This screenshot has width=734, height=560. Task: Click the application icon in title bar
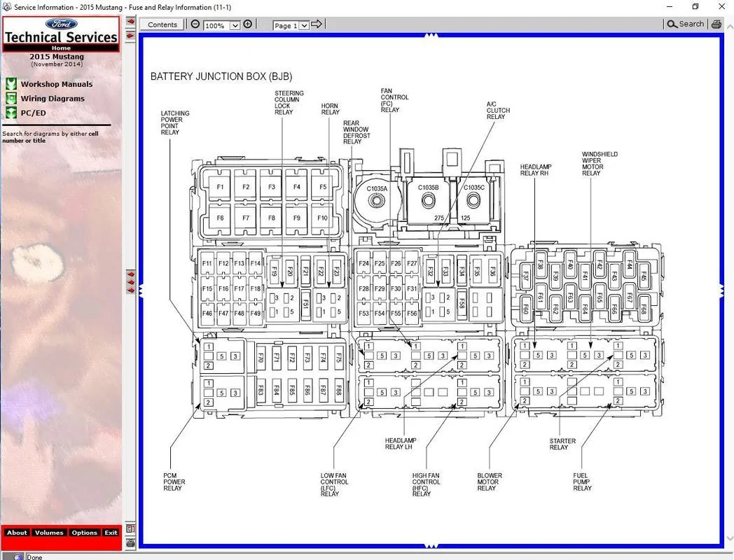point(6,7)
